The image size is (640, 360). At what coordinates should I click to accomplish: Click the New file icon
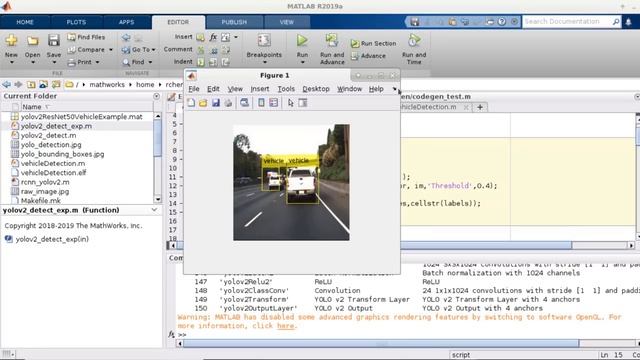11,40
